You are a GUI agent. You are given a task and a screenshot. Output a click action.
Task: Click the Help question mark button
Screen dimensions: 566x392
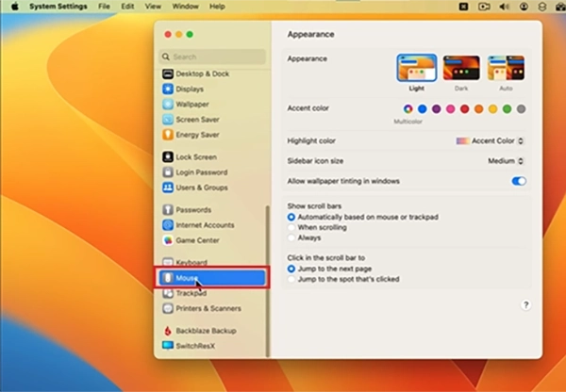coord(526,305)
